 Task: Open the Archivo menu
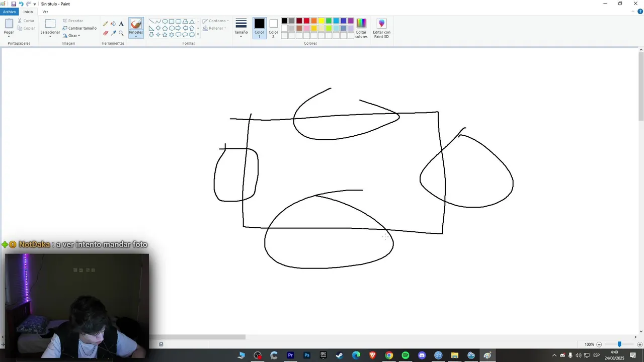[x=9, y=12]
